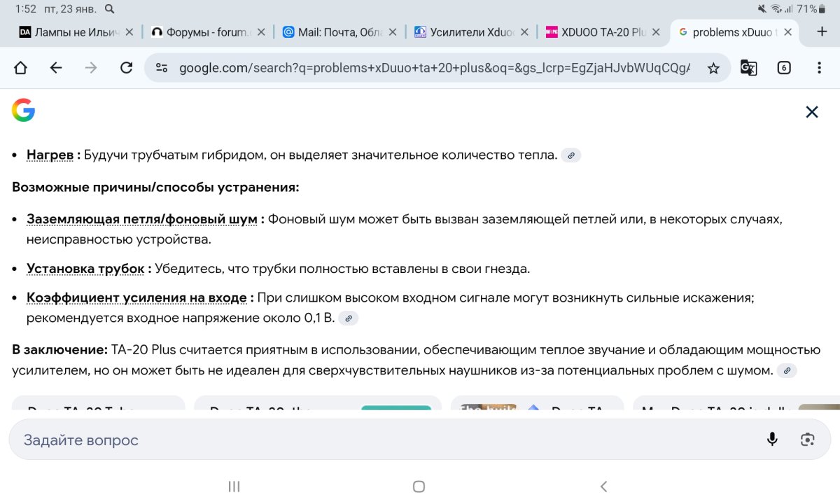Reload the current Google search page
The height and width of the screenshot is (504, 840).
click(x=126, y=68)
